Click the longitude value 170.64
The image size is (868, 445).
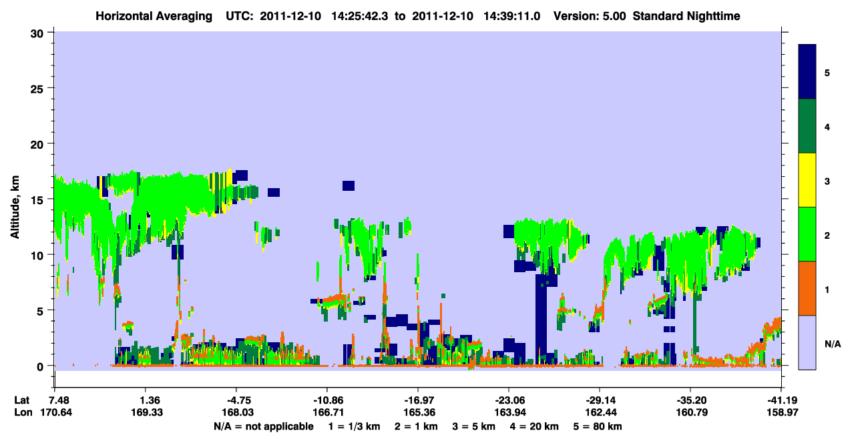55,412
